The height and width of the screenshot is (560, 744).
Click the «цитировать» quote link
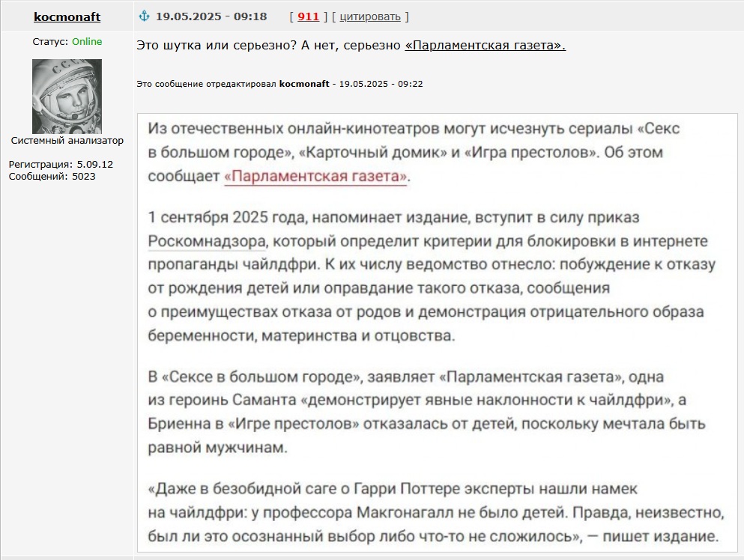370,16
